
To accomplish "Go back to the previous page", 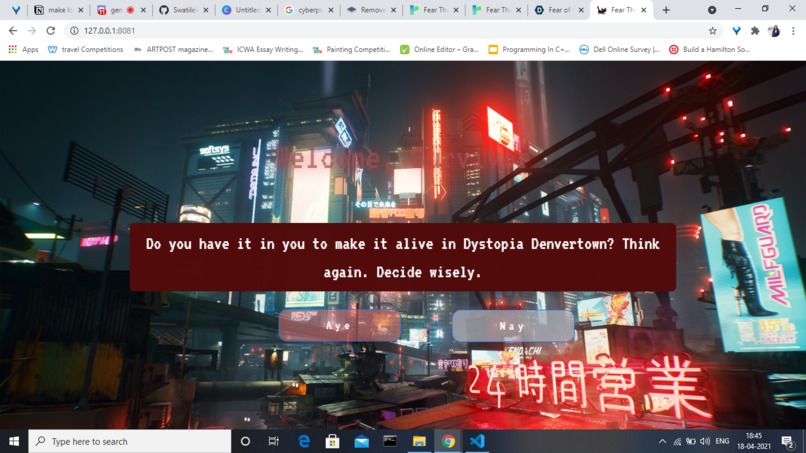I will pos(13,31).
